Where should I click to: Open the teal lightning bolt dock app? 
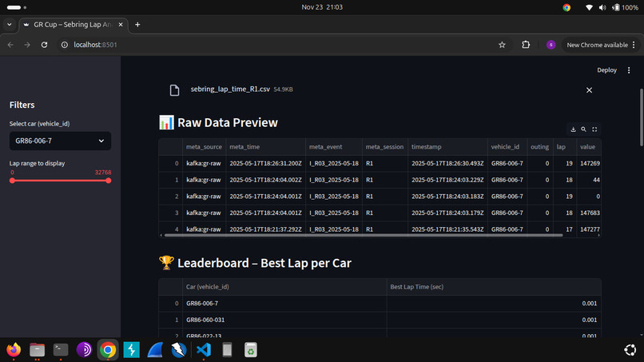(131, 350)
